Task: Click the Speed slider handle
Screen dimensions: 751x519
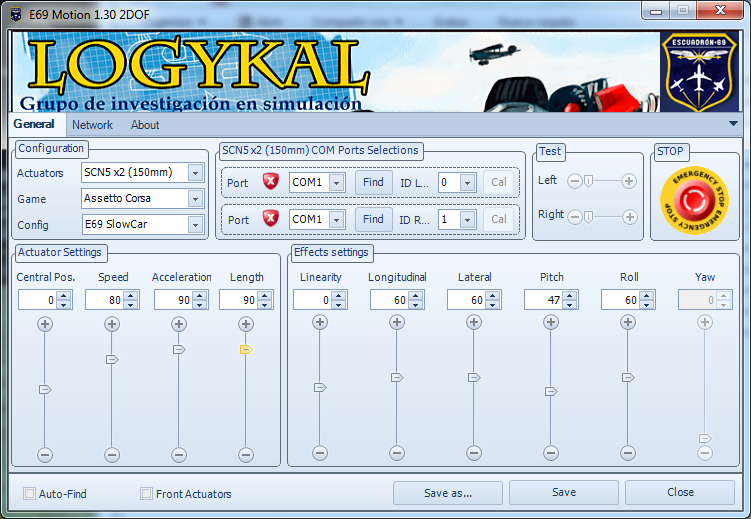Action: pyautogui.click(x=112, y=359)
